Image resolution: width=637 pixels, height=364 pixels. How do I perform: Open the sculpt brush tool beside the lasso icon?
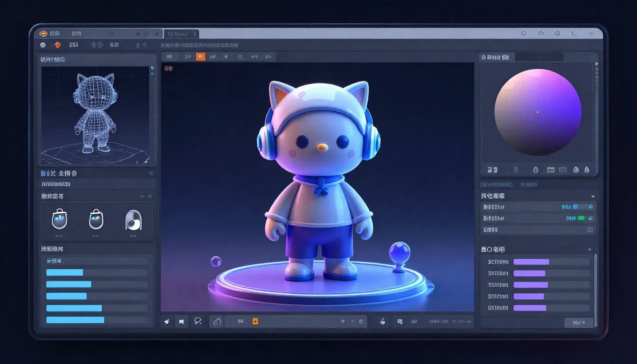click(x=216, y=321)
